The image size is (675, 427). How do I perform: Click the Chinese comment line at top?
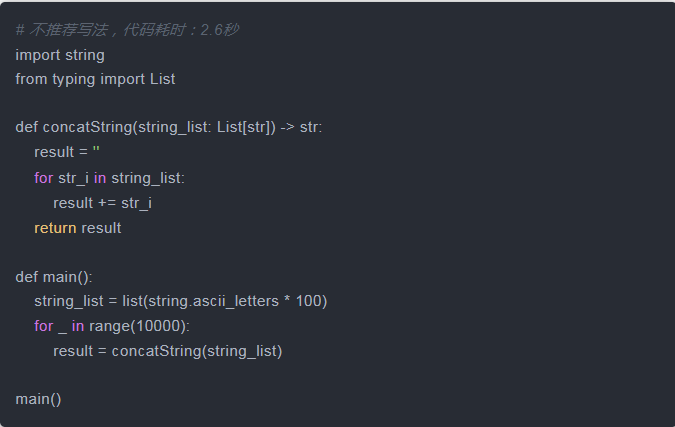click(x=126, y=30)
